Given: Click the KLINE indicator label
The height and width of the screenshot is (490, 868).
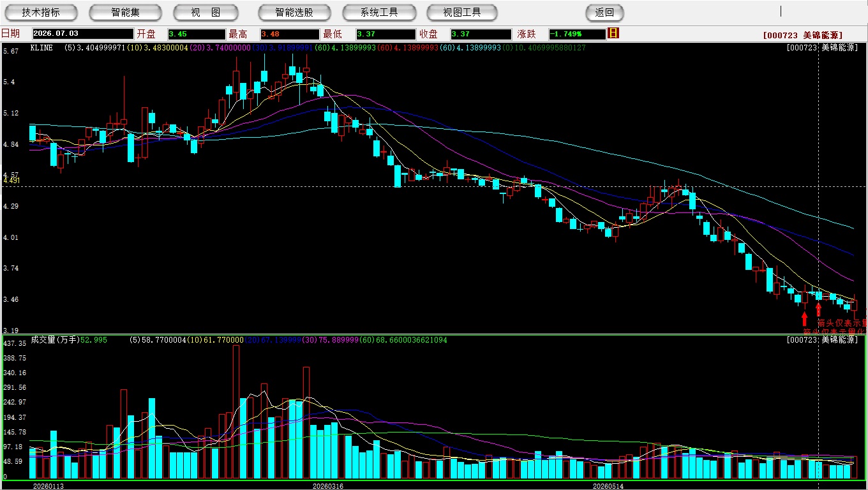Looking at the screenshot, I should [42, 48].
